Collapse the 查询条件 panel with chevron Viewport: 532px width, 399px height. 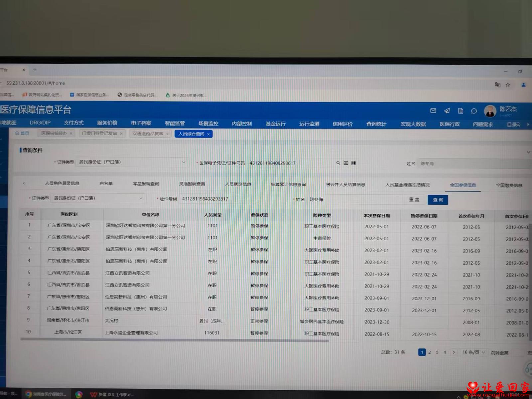point(528,152)
